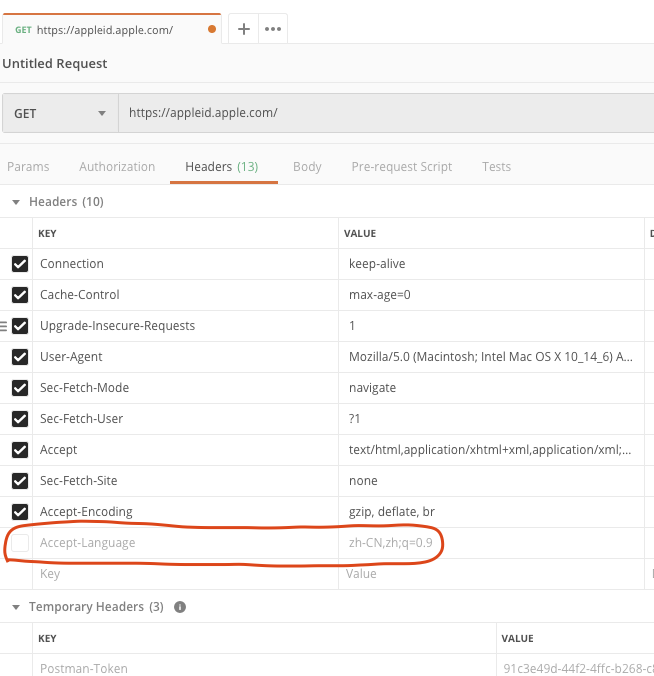This screenshot has height=676, width=654.
Task: Open tab options ellipsis menu
Action: (x=273, y=29)
